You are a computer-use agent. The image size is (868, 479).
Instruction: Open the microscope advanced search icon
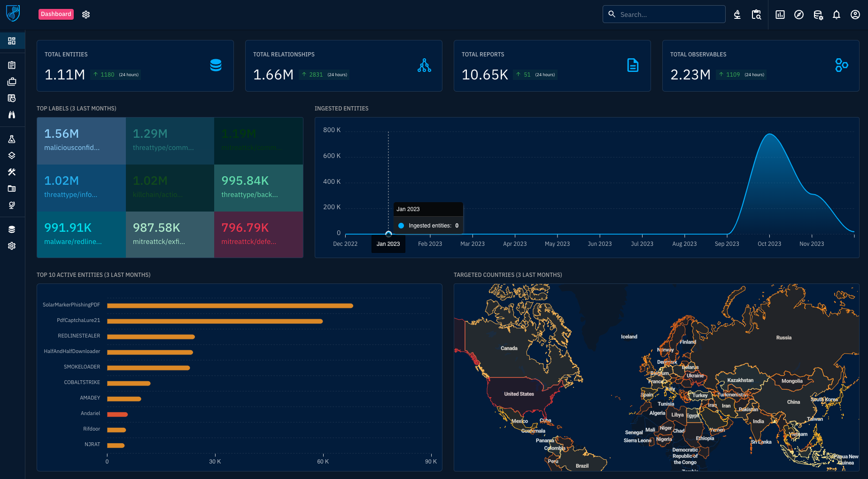tap(737, 15)
